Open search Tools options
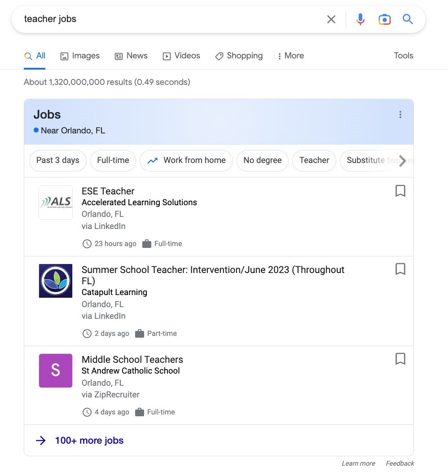The height and width of the screenshot is (476, 448). coord(403,55)
